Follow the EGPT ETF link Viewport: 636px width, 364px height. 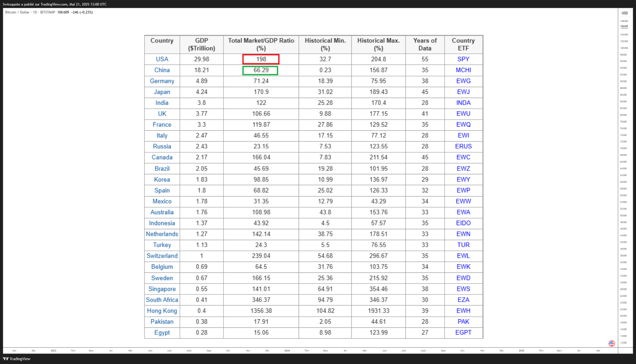pos(463,333)
